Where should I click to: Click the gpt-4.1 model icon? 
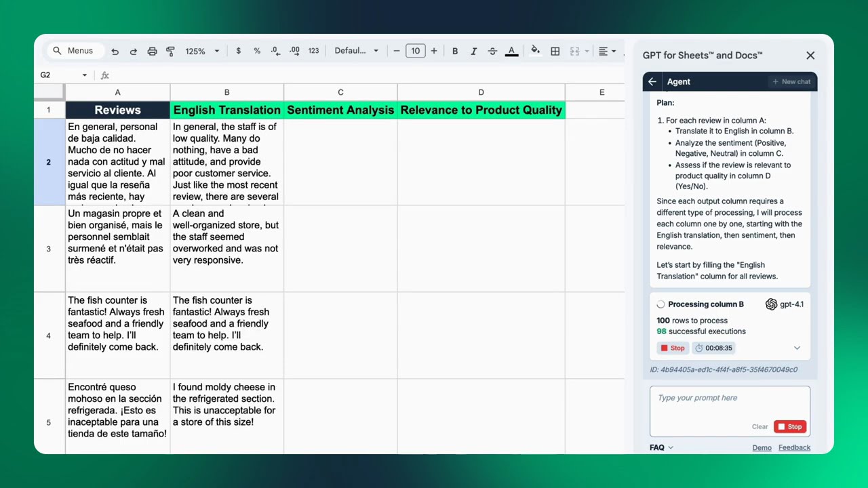click(771, 304)
